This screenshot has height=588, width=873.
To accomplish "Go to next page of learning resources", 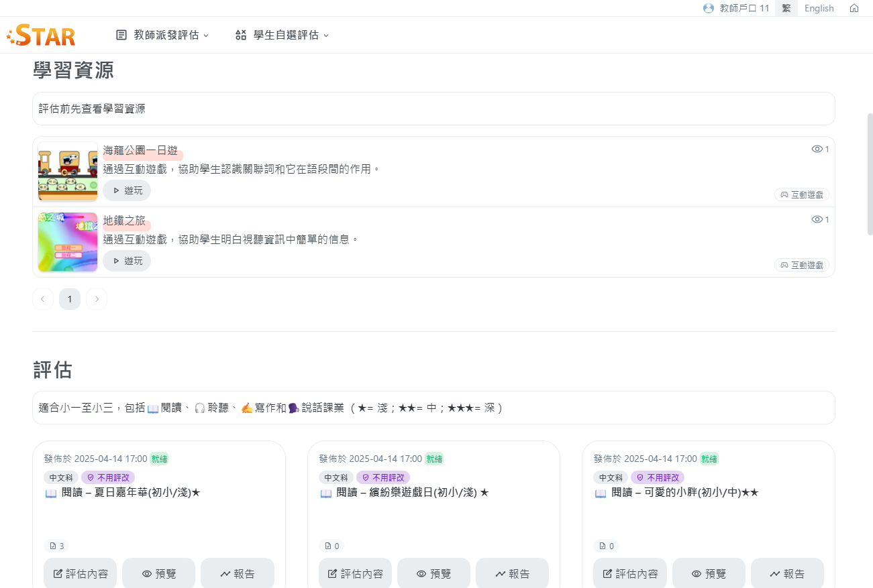I will [97, 299].
